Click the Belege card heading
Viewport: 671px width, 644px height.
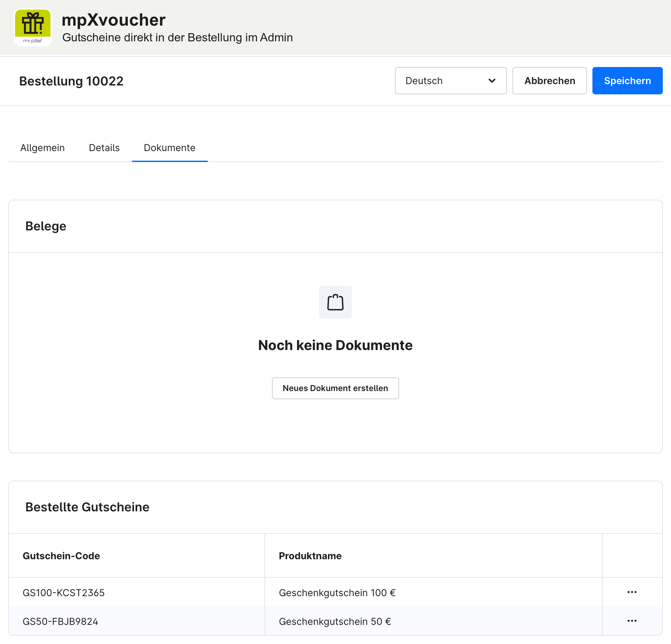click(x=46, y=226)
